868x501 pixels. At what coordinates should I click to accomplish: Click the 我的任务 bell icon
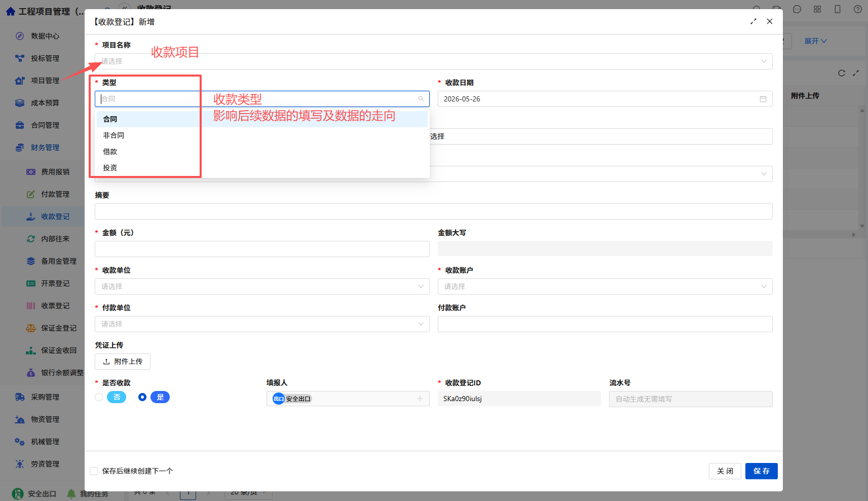pos(71,493)
